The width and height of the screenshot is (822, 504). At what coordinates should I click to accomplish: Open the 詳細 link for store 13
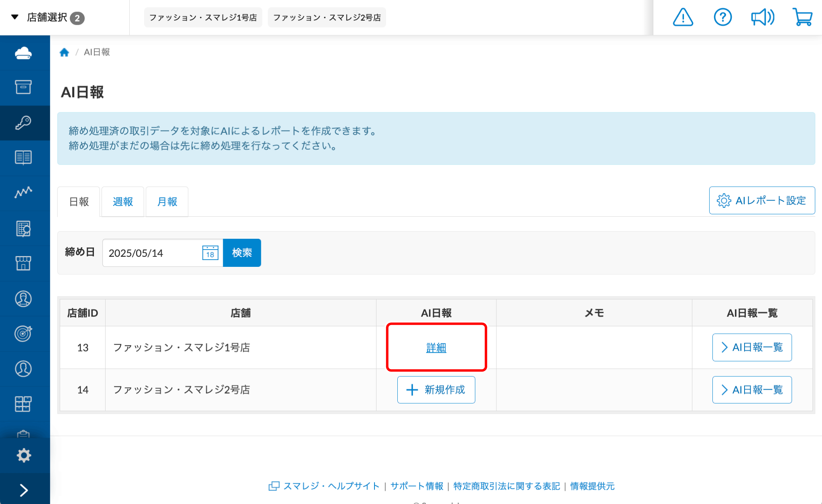click(436, 348)
